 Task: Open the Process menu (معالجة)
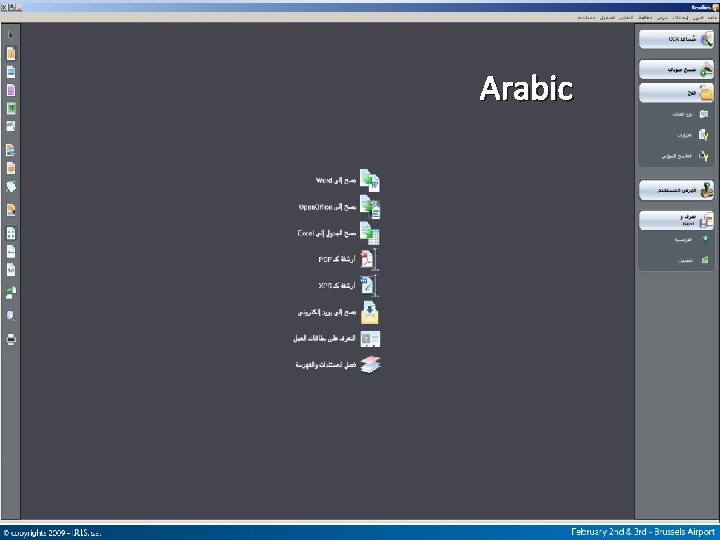pos(645,17)
